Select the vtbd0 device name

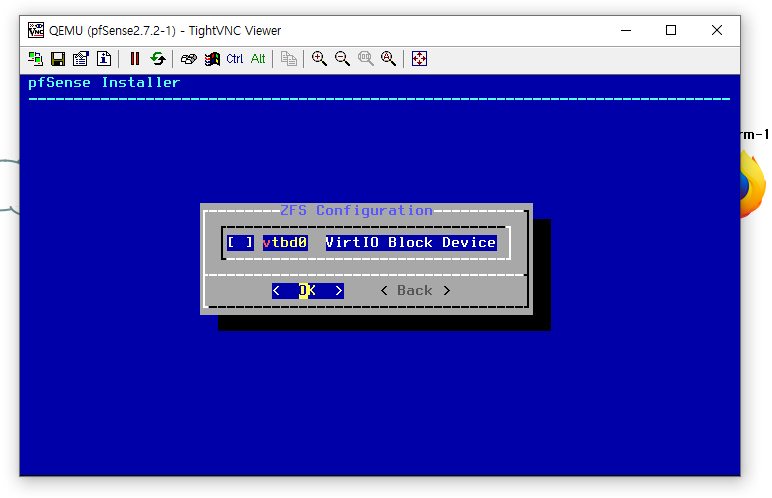285,242
